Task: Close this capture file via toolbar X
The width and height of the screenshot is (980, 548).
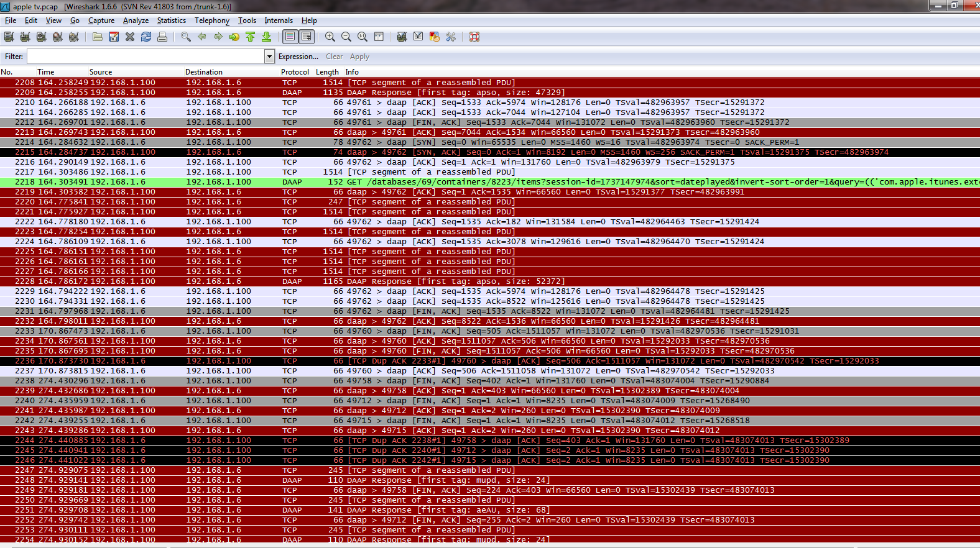Action: click(x=130, y=37)
